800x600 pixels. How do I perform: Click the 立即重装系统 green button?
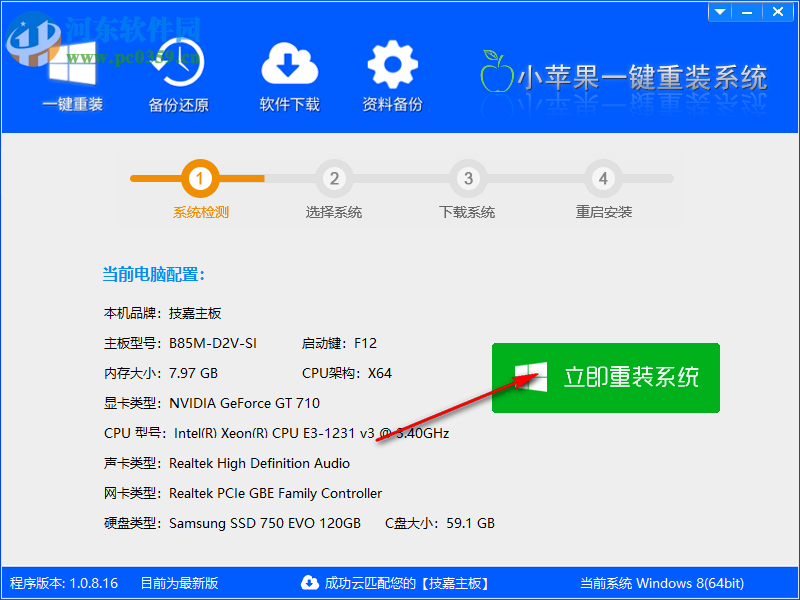click(606, 377)
